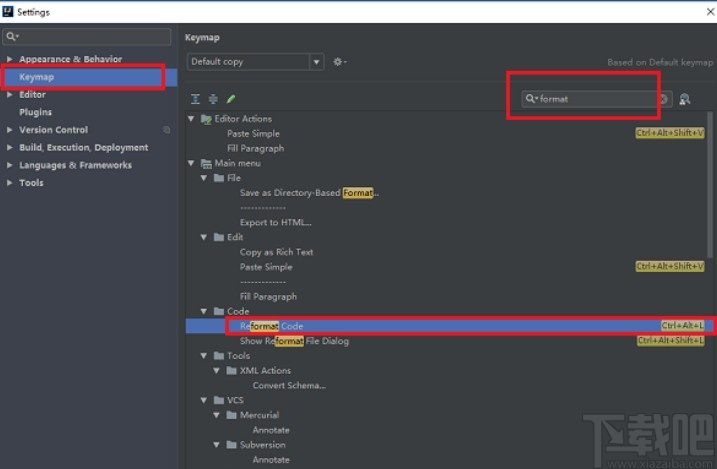Select Convert Schema action
The height and width of the screenshot is (469, 717).
pyautogui.click(x=289, y=385)
